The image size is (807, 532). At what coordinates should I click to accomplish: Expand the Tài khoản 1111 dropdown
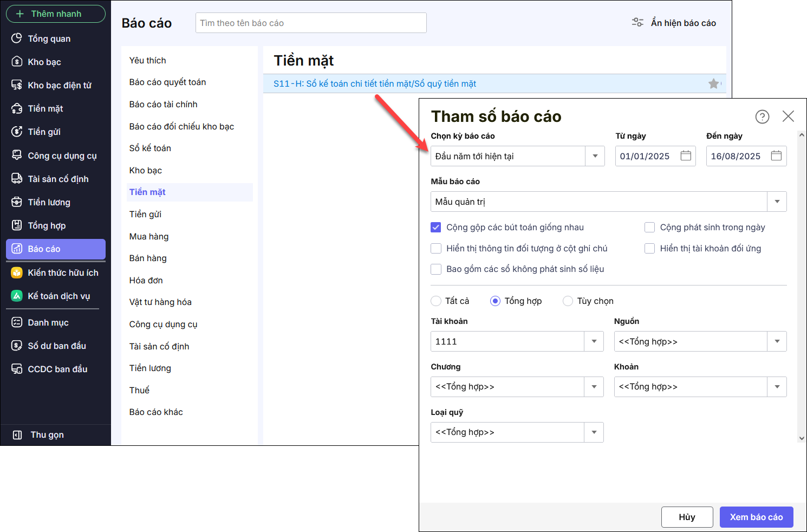click(x=594, y=341)
